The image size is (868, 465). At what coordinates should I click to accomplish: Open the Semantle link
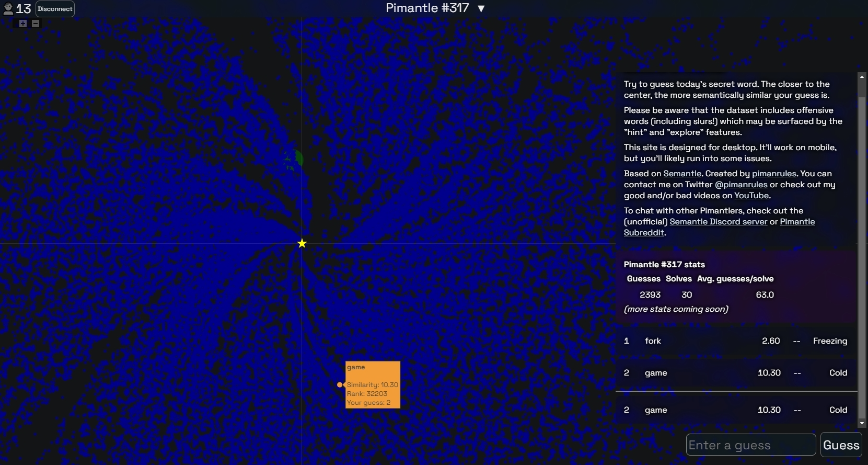(682, 174)
